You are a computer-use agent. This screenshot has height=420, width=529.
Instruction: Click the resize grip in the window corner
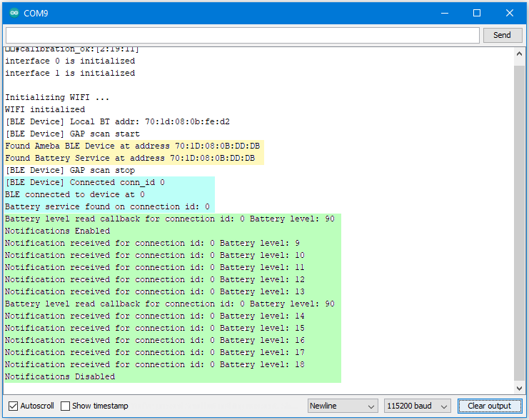[523, 414]
